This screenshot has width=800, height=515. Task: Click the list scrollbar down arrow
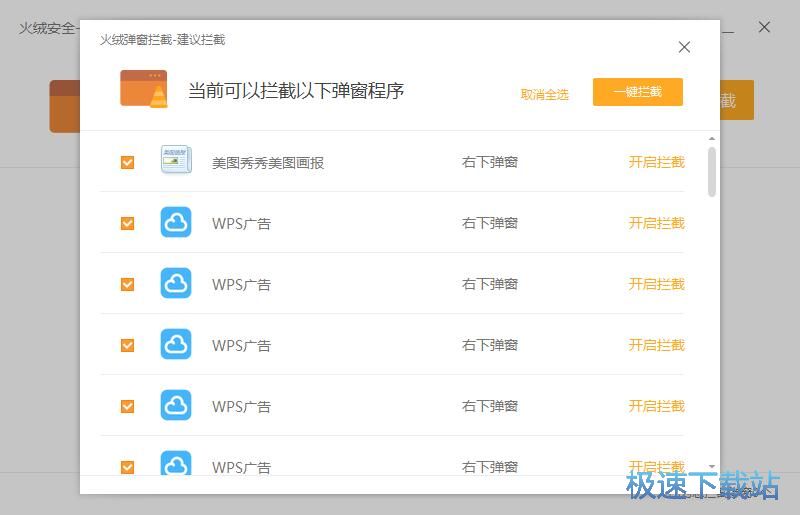[x=712, y=467]
